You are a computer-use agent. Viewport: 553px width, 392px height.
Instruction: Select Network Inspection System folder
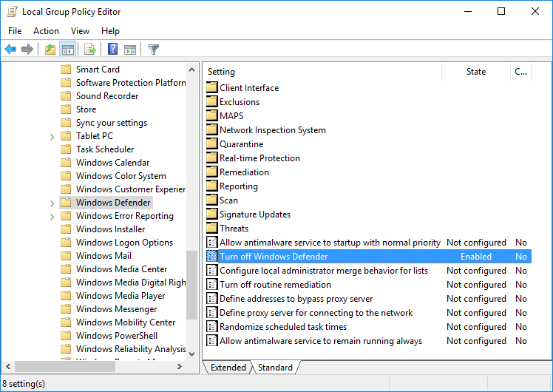pyautogui.click(x=272, y=130)
